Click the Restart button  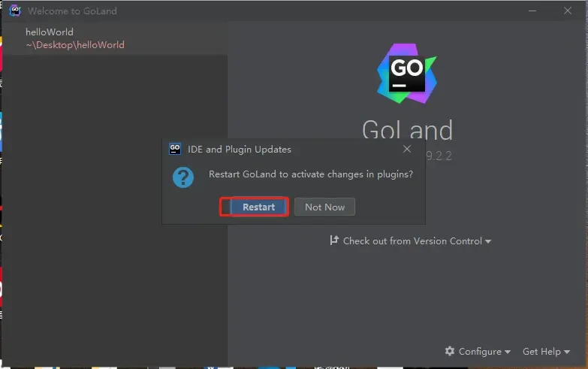pyautogui.click(x=258, y=207)
